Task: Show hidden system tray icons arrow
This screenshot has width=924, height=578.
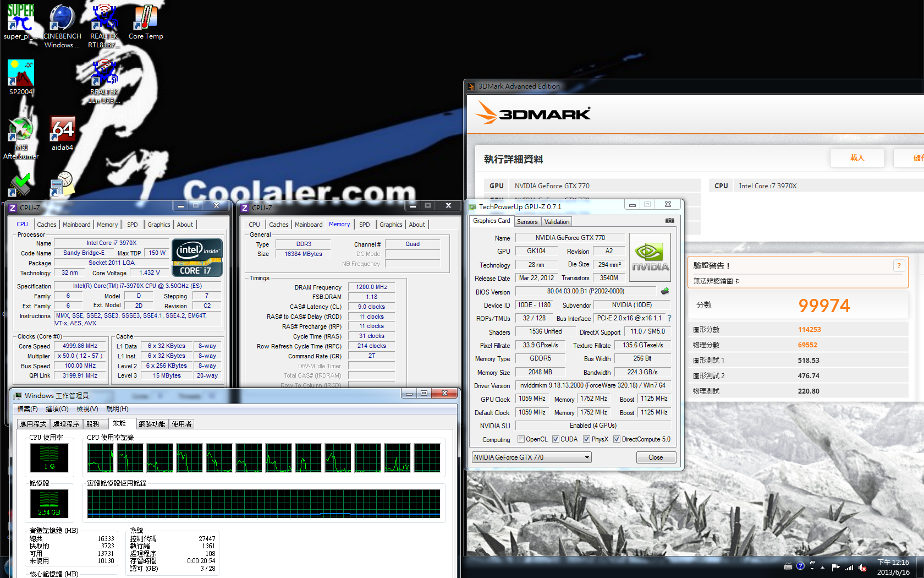Action: tap(822, 567)
